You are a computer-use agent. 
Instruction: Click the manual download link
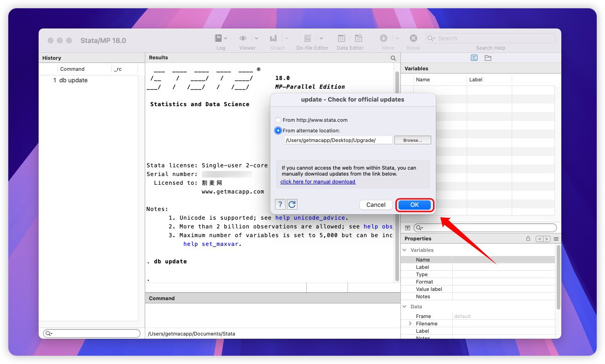(x=318, y=182)
